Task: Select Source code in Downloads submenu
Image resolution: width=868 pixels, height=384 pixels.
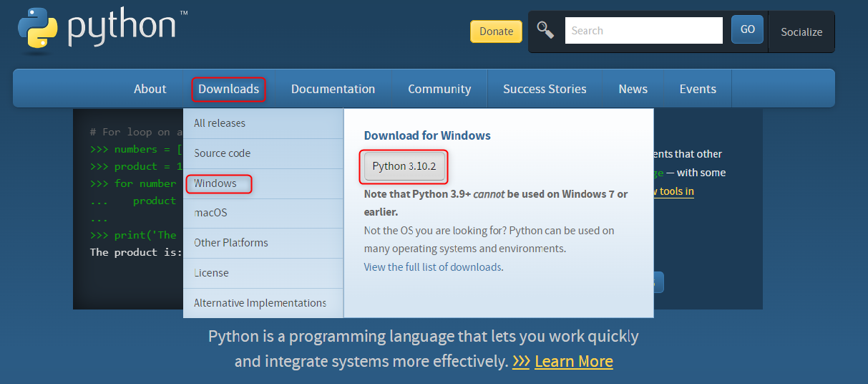Action: [x=263, y=153]
